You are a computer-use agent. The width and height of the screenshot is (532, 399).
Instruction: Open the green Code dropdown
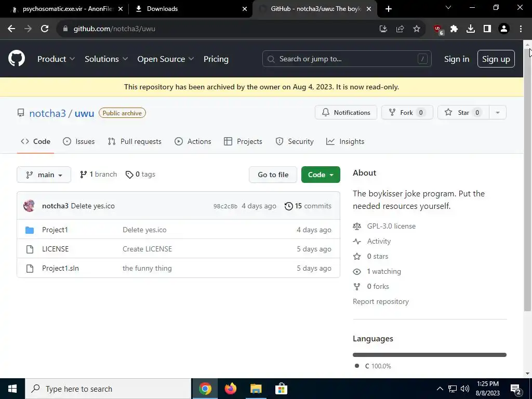point(321,175)
